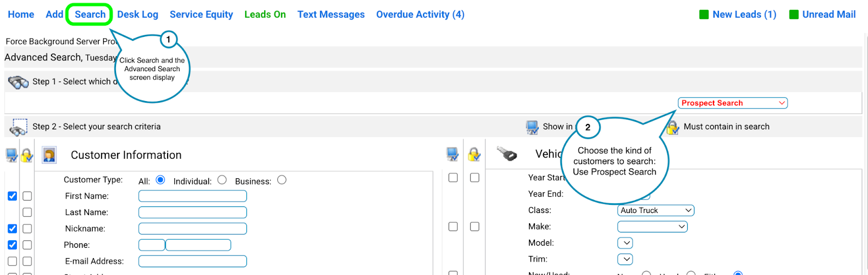Viewport: 868px width, 275px height.
Task: Click the car key icon in Vehicle section
Action: (507, 154)
